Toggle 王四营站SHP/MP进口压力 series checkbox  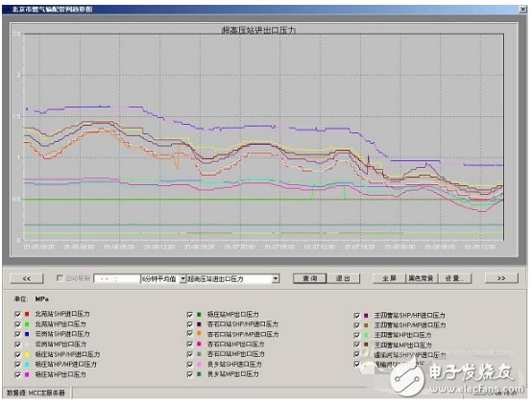356,325
